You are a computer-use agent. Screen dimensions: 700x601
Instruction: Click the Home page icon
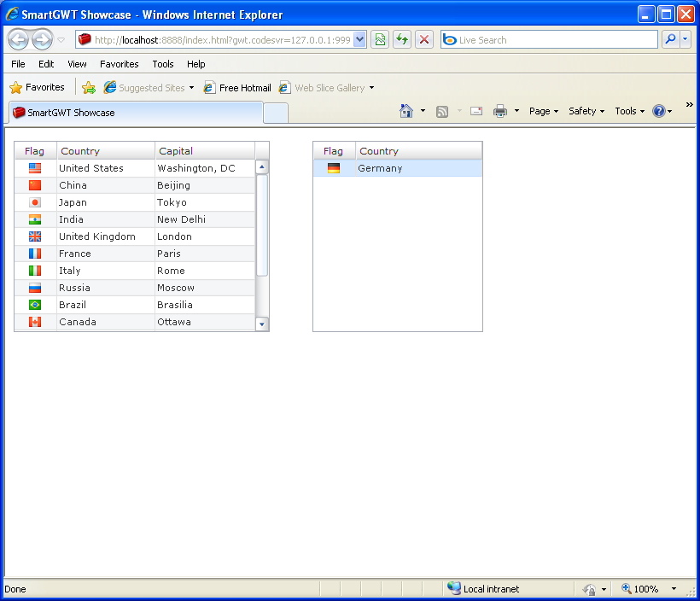pyautogui.click(x=406, y=111)
